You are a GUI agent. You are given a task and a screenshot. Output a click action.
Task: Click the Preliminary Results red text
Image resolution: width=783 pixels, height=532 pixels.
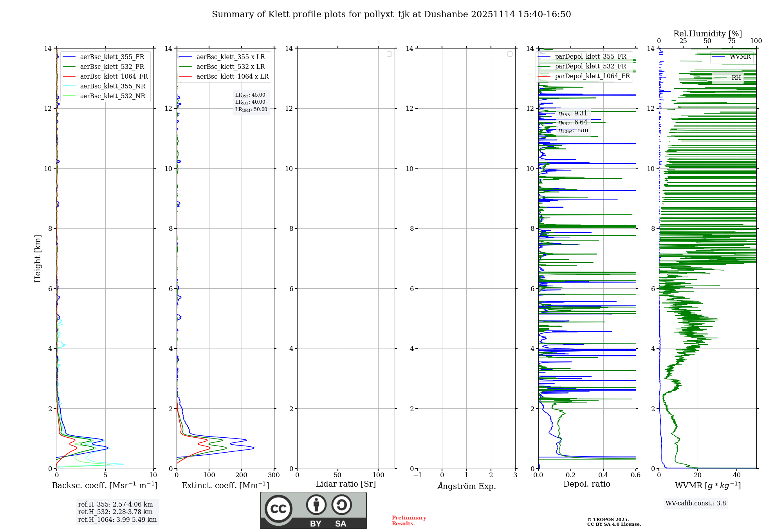[409, 521]
